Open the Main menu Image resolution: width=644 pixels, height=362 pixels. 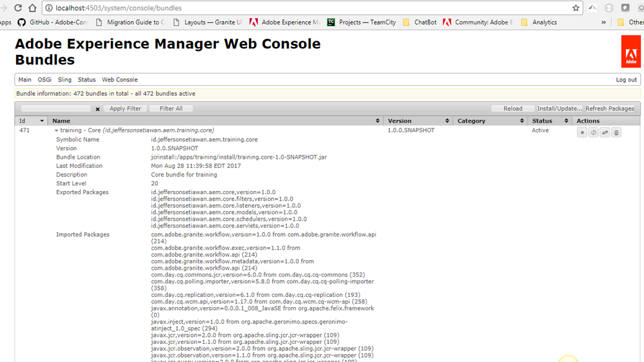coord(24,80)
